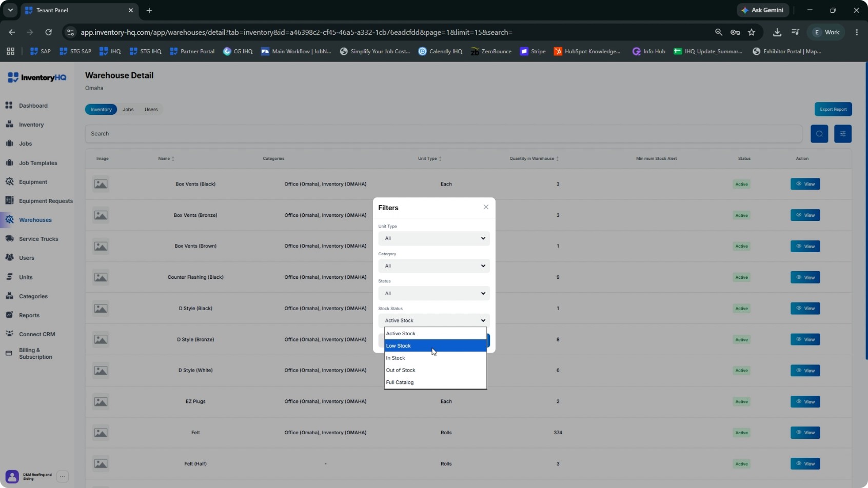Open the Category filter dropdown

434,266
